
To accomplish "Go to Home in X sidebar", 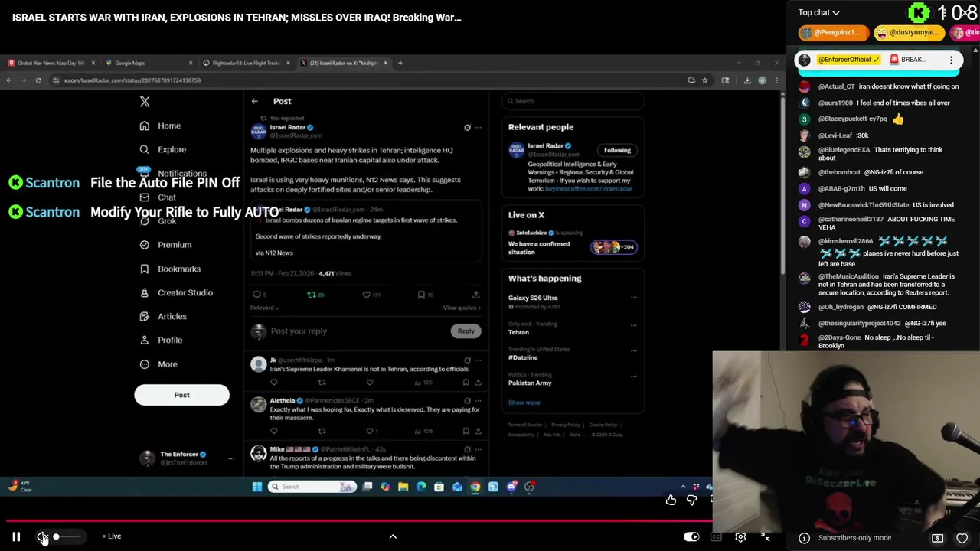I will pos(160,126).
